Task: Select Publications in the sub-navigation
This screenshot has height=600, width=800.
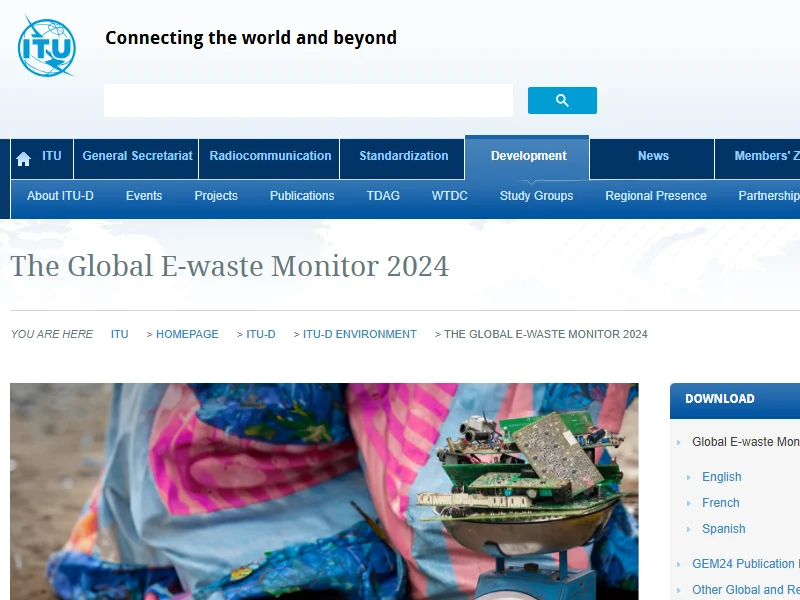Action: pyautogui.click(x=302, y=196)
